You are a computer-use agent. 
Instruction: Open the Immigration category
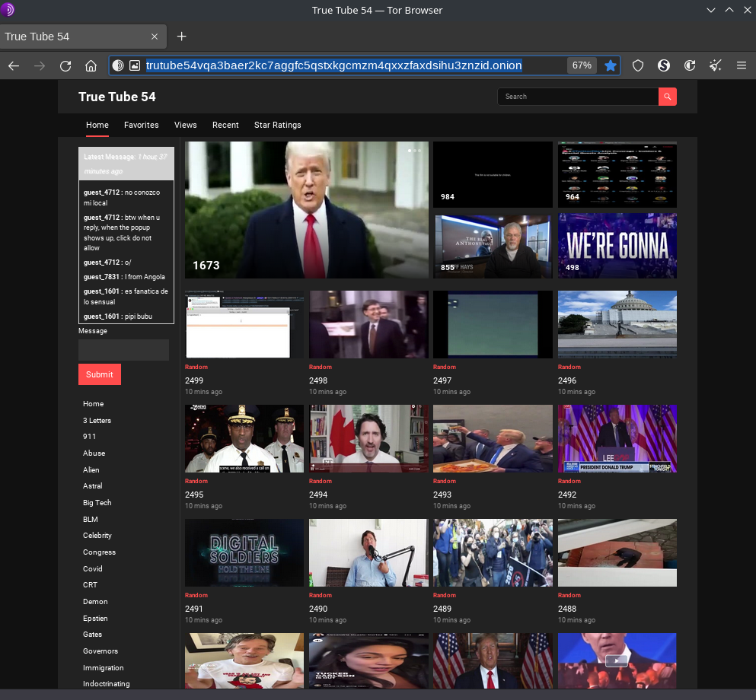pyautogui.click(x=104, y=668)
